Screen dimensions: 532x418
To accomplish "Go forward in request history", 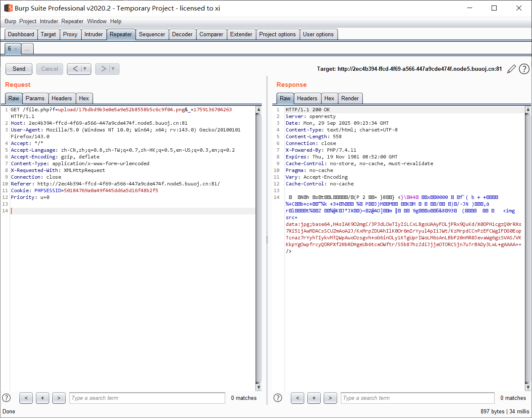I will pyautogui.click(x=103, y=69).
